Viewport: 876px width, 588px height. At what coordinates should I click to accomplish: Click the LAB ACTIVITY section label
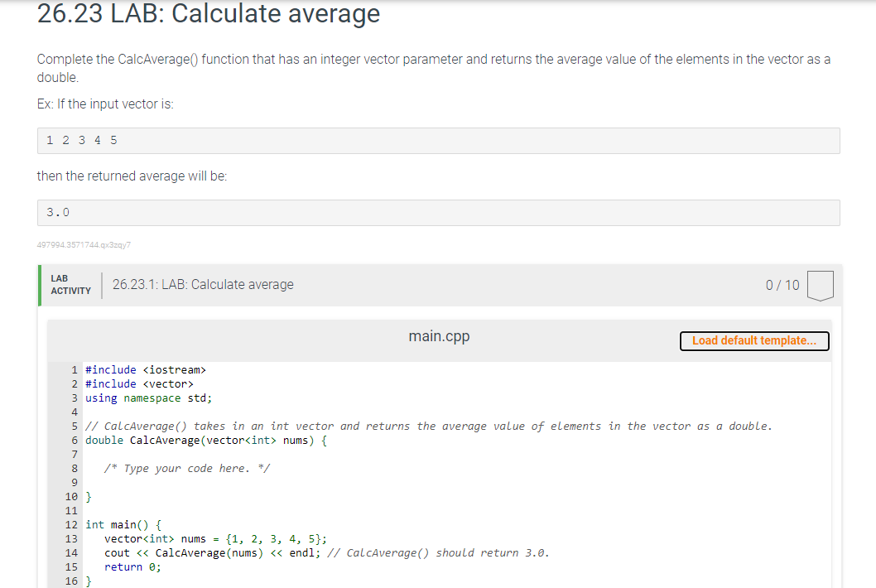tap(71, 285)
